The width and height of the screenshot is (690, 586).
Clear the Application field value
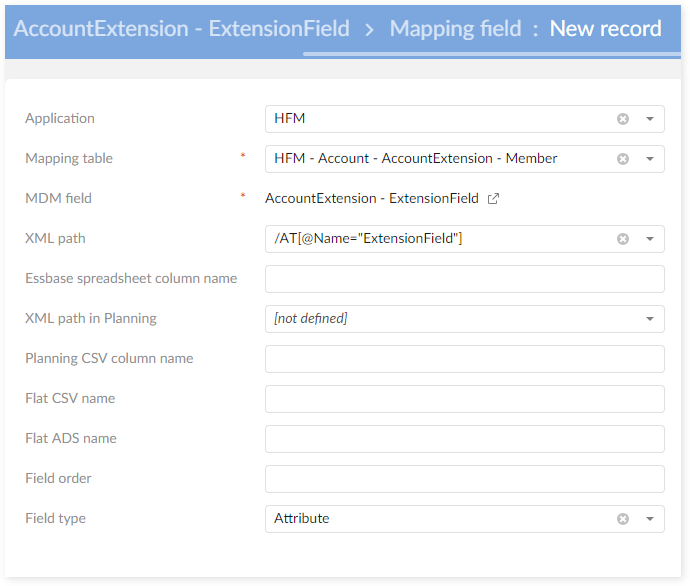point(623,119)
